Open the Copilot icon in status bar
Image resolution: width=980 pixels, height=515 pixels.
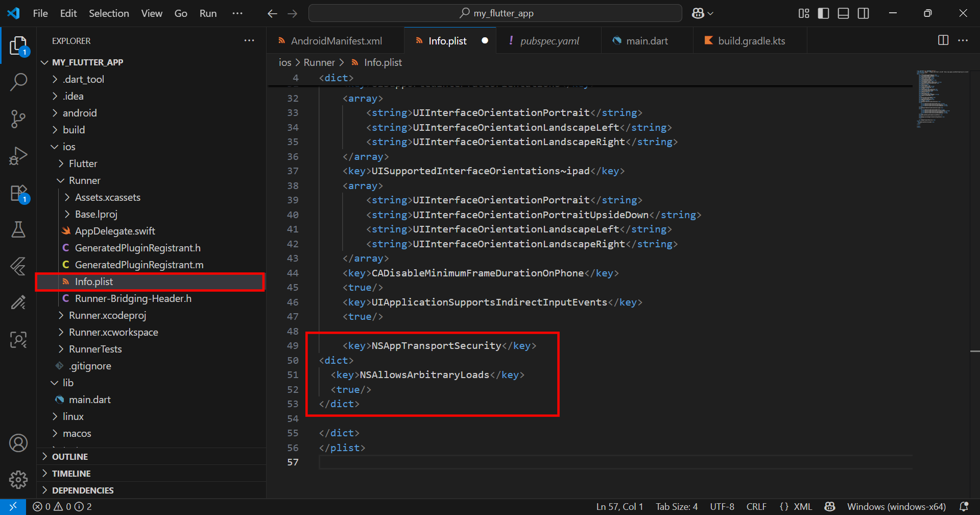[x=830, y=507]
